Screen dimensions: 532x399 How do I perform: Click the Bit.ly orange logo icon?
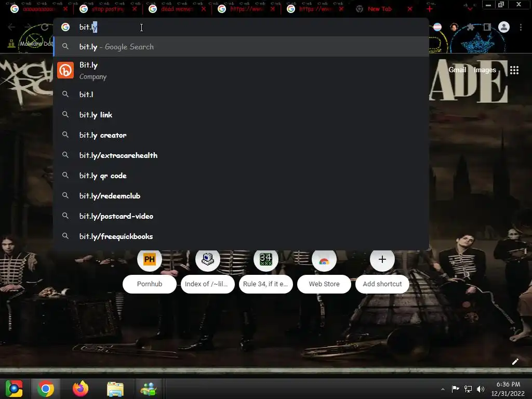(x=65, y=70)
